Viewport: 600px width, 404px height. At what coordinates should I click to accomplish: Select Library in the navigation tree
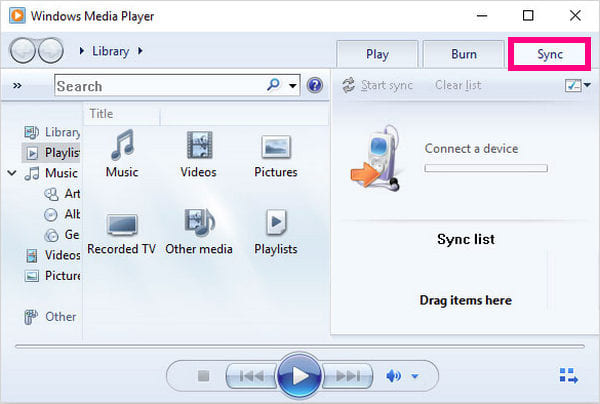(x=52, y=132)
